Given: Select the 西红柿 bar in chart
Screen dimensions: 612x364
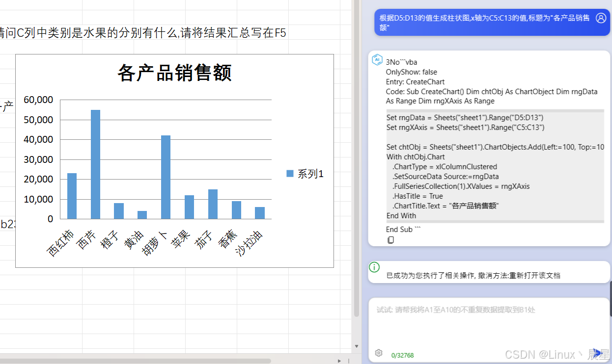Looking at the screenshot, I should tap(72, 196).
